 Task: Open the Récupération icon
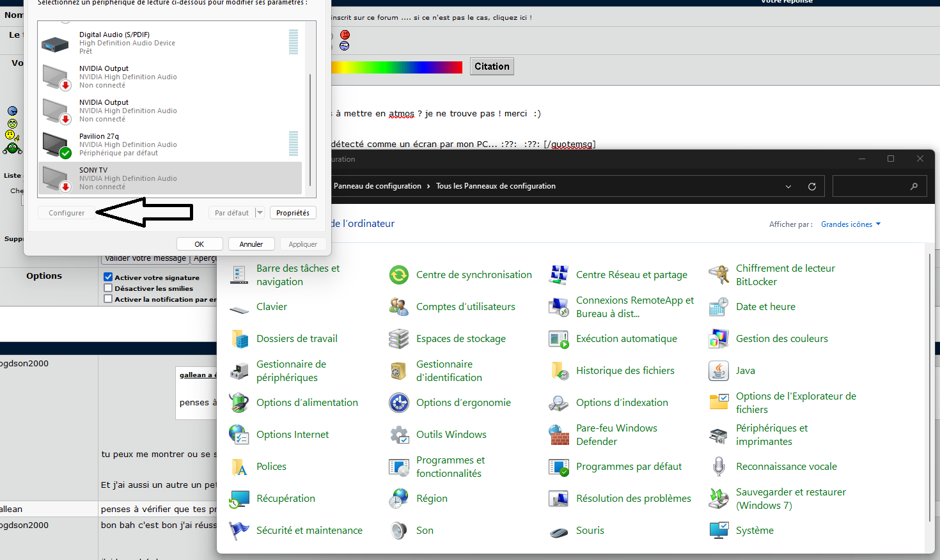point(239,499)
